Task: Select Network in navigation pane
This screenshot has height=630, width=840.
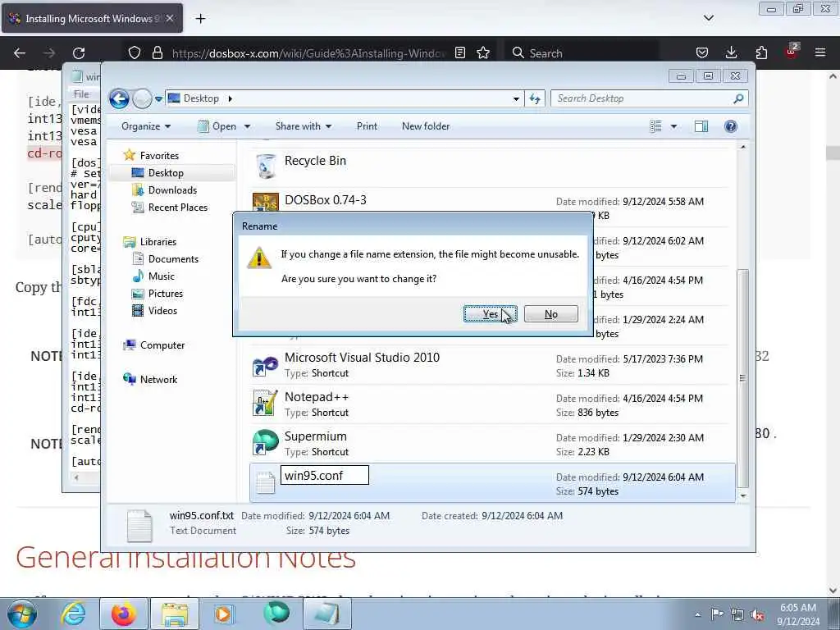Action: (158, 379)
